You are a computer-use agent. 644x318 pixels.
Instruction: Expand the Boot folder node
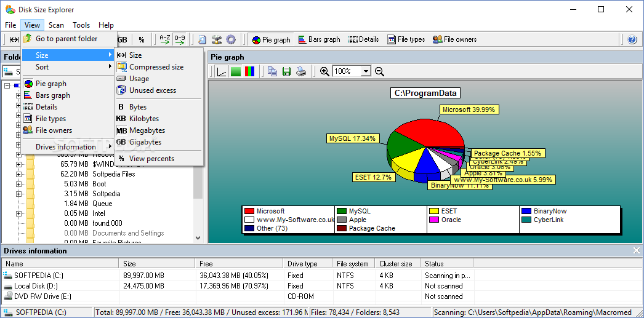pyautogui.click(x=18, y=185)
